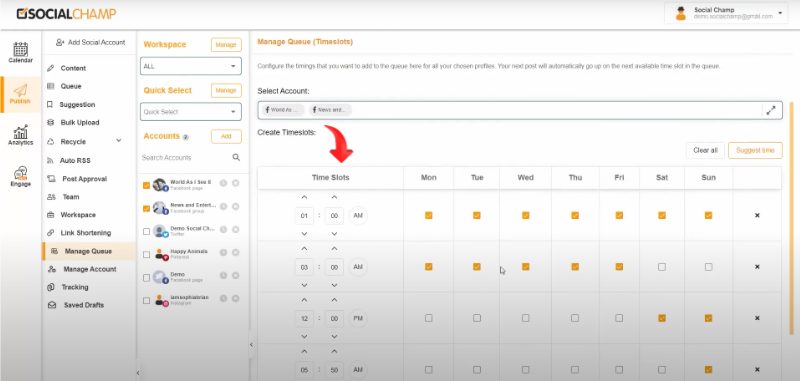Click info icon for Happy Animals account
Screen dimensions: 800x381
click(x=223, y=253)
